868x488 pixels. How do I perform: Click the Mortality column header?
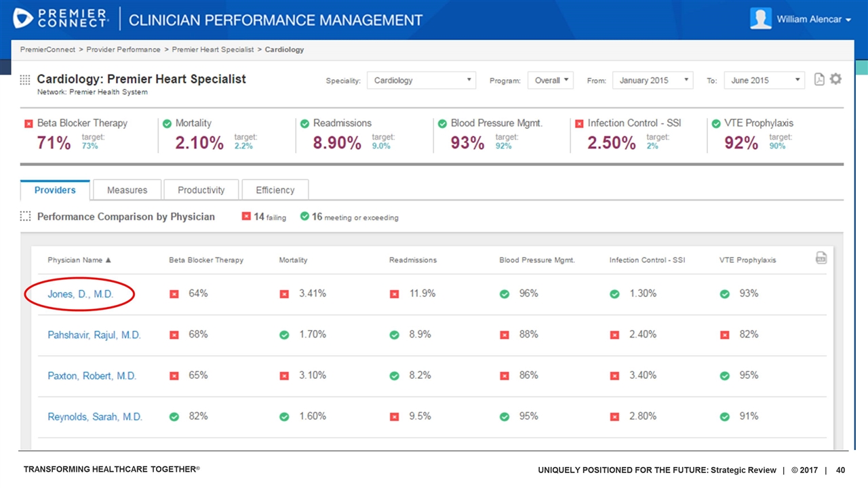[x=293, y=260]
